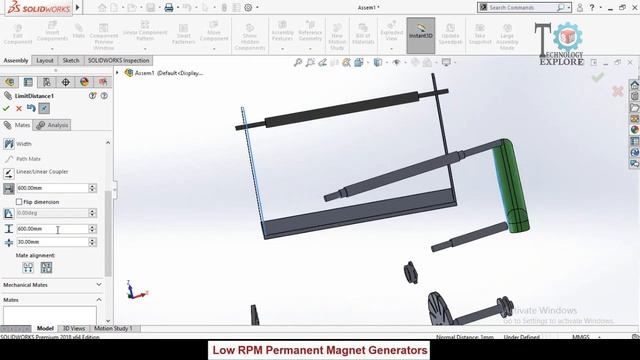Click Reference Geometry in ribbon

point(310,31)
